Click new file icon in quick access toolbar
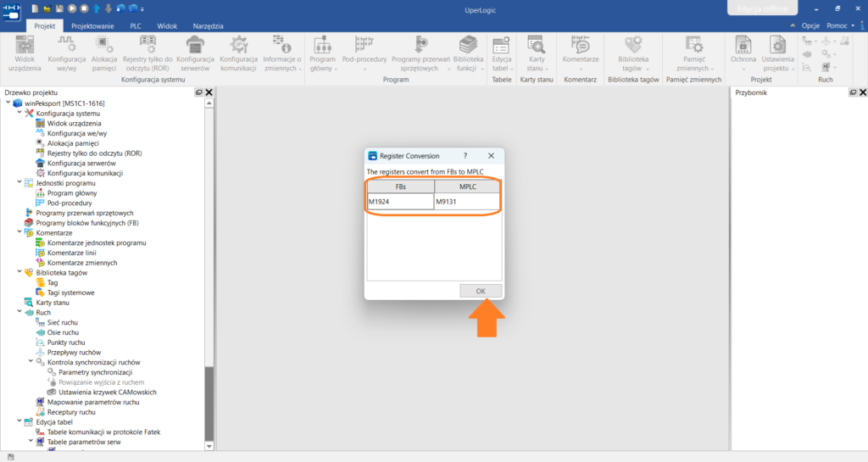868x462 pixels. [x=35, y=8]
